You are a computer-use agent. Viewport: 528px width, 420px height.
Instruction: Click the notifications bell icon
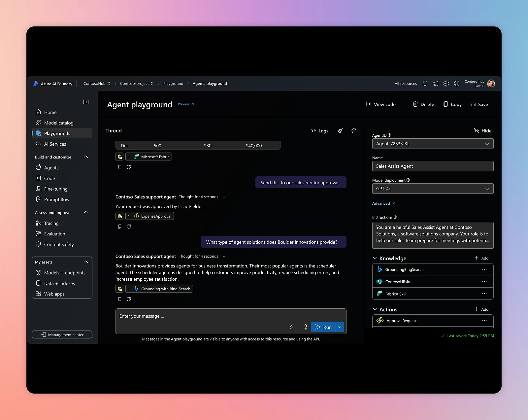click(425, 84)
